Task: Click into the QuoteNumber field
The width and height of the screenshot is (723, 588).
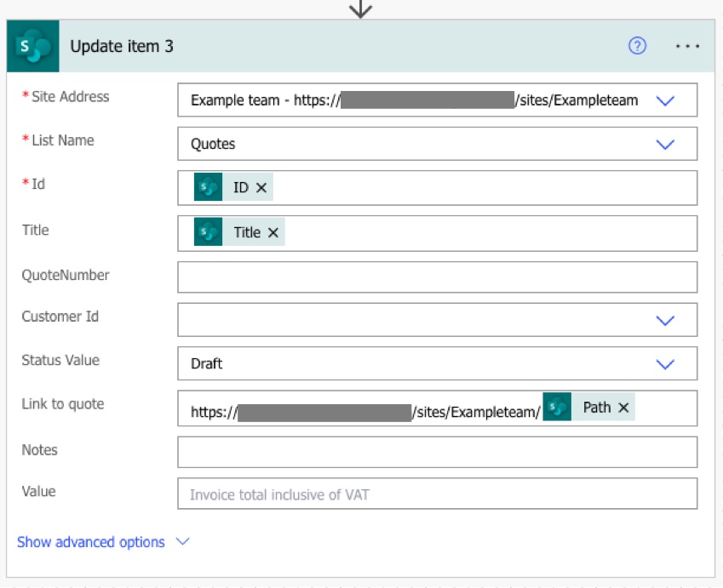Action: point(437,277)
